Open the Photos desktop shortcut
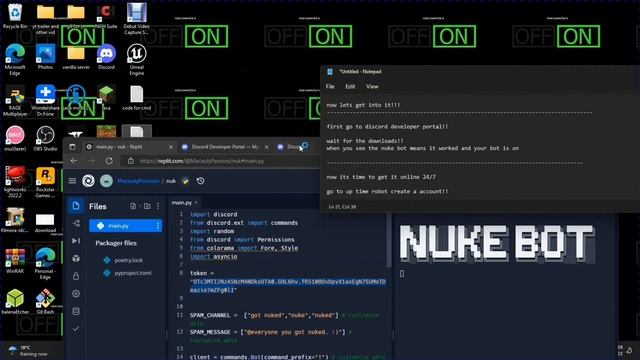The image size is (640, 360). pyautogui.click(x=45, y=57)
